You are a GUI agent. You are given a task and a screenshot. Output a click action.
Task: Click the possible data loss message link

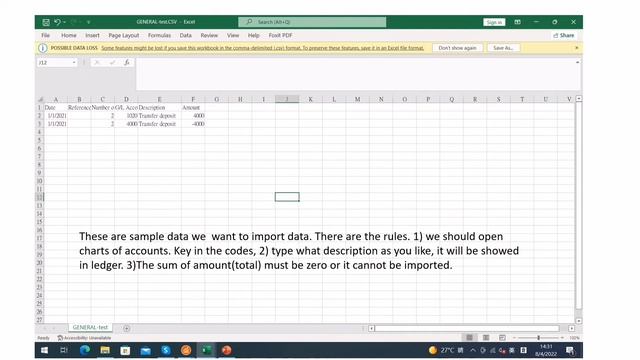(262, 48)
